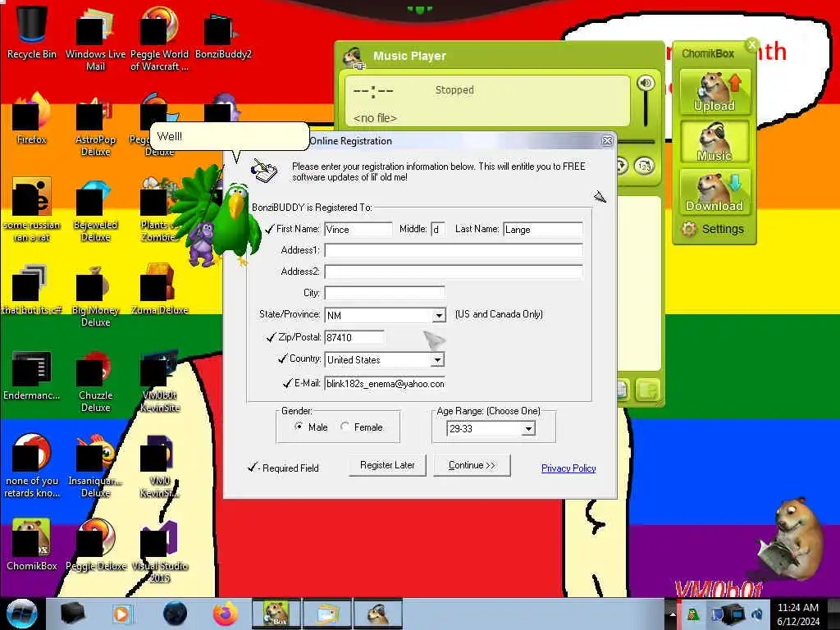Image resolution: width=840 pixels, height=630 pixels.
Task: Click the First Name field containing Vince
Action: tap(358, 230)
